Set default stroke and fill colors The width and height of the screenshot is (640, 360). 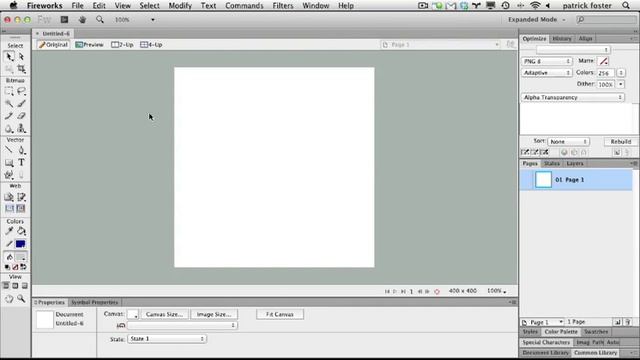(x=7, y=267)
